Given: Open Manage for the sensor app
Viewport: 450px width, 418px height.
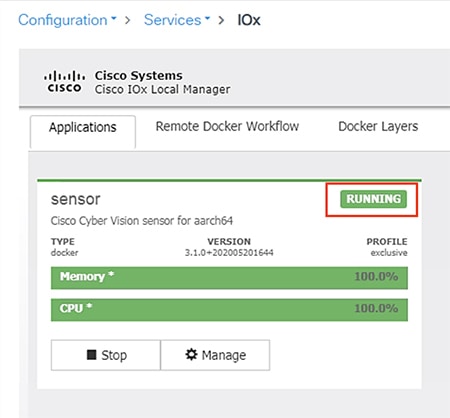Looking at the screenshot, I should pyautogui.click(x=215, y=355).
